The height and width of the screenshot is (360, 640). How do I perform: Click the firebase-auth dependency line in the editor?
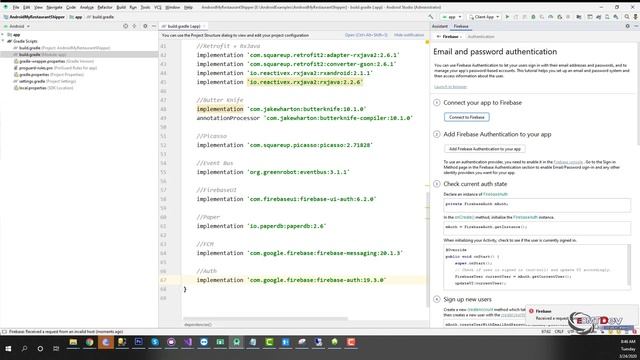click(x=291, y=280)
